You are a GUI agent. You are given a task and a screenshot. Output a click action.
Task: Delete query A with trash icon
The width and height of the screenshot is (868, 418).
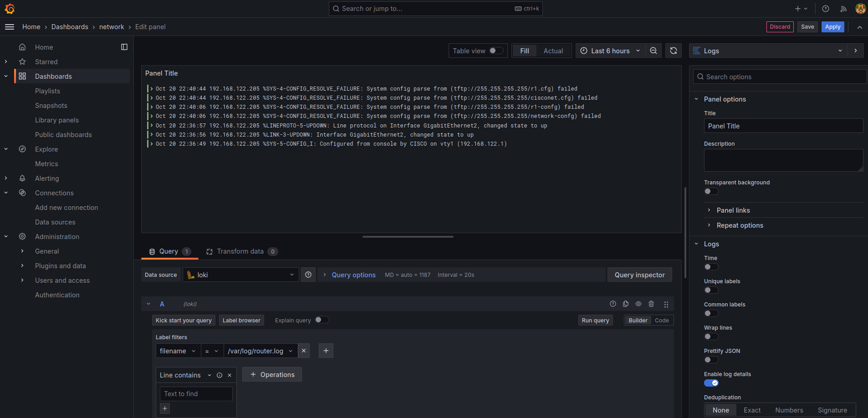click(x=651, y=304)
